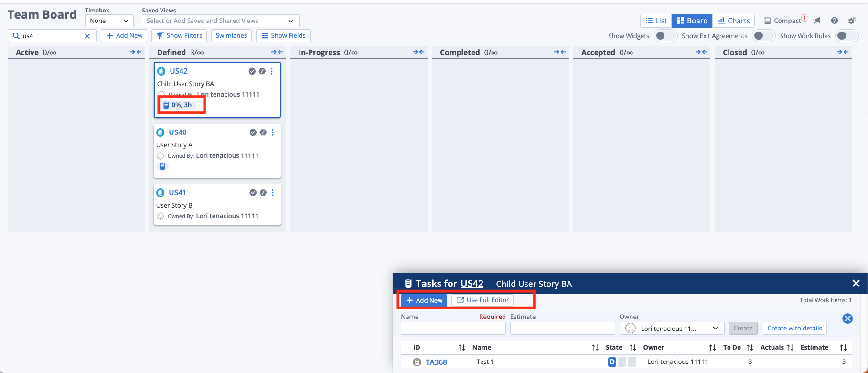Expand the Saved Views dropdown
This screenshot has width=868, height=373.
point(220,21)
